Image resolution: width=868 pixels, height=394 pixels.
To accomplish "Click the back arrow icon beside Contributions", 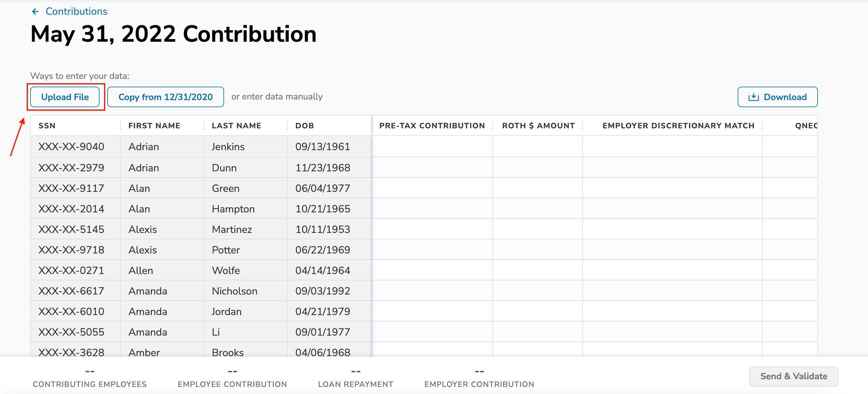I will [x=35, y=12].
